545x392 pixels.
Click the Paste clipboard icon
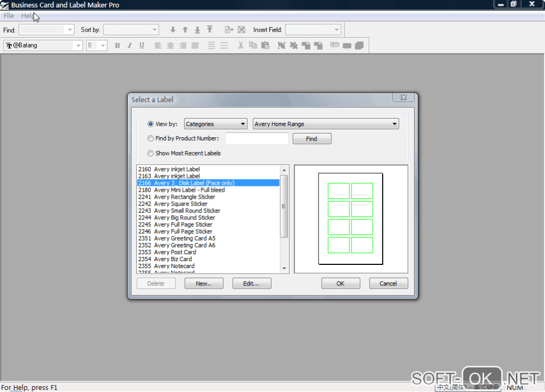265,45
